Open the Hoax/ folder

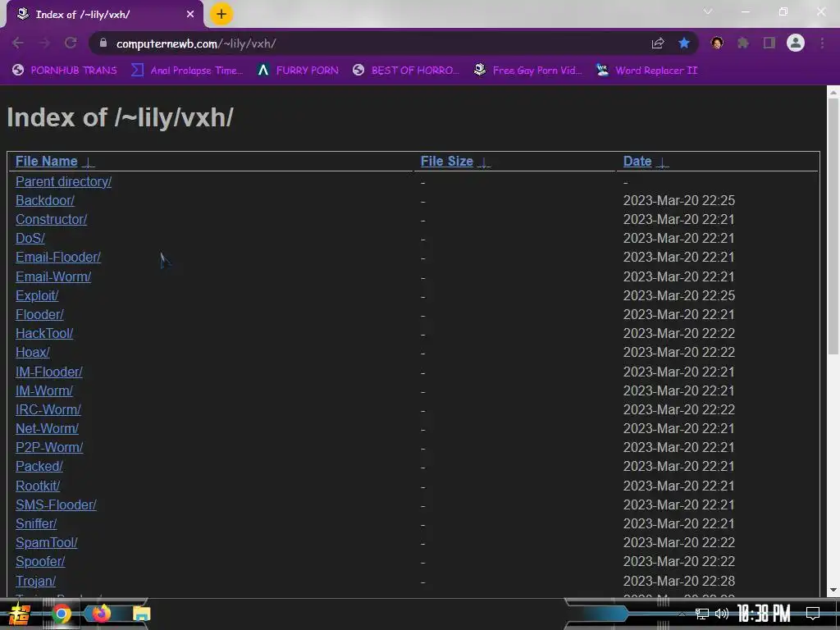click(x=33, y=352)
